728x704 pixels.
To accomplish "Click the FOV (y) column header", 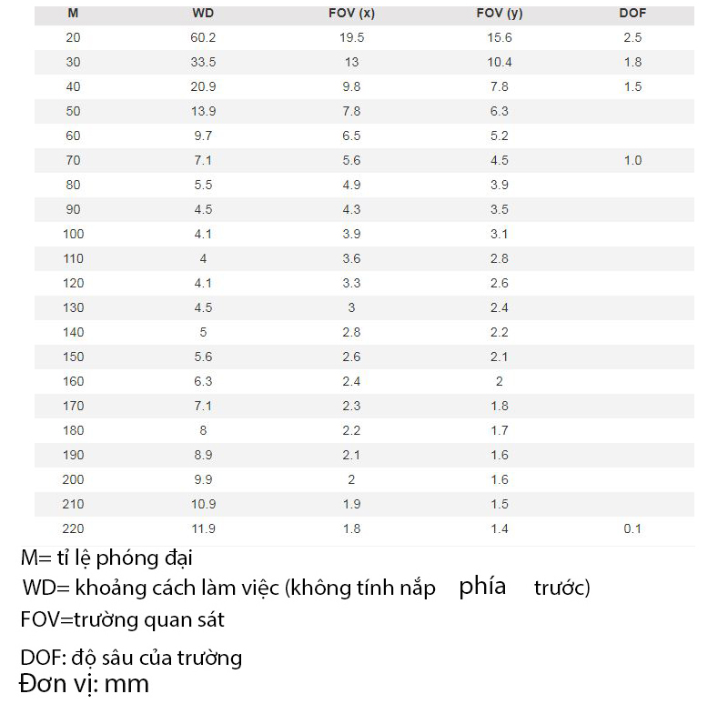I will [500, 14].
